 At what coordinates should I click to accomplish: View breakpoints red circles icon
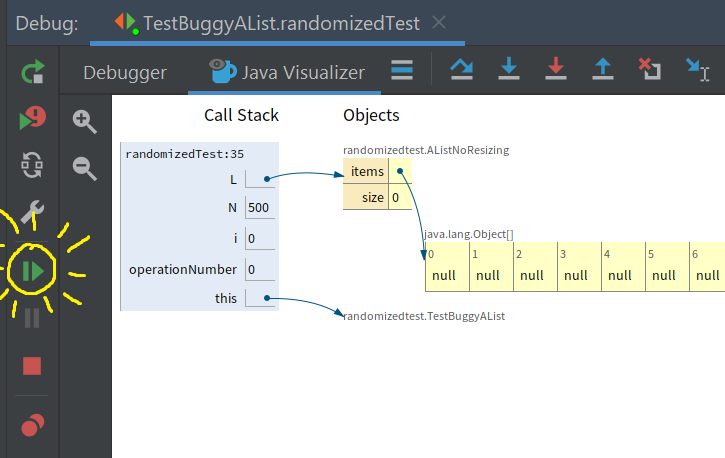32,425
